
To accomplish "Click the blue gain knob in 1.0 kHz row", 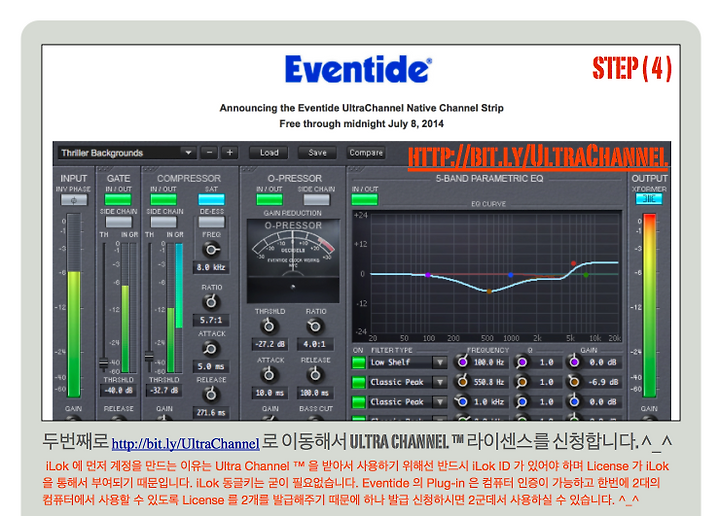I will pos(574,402).
